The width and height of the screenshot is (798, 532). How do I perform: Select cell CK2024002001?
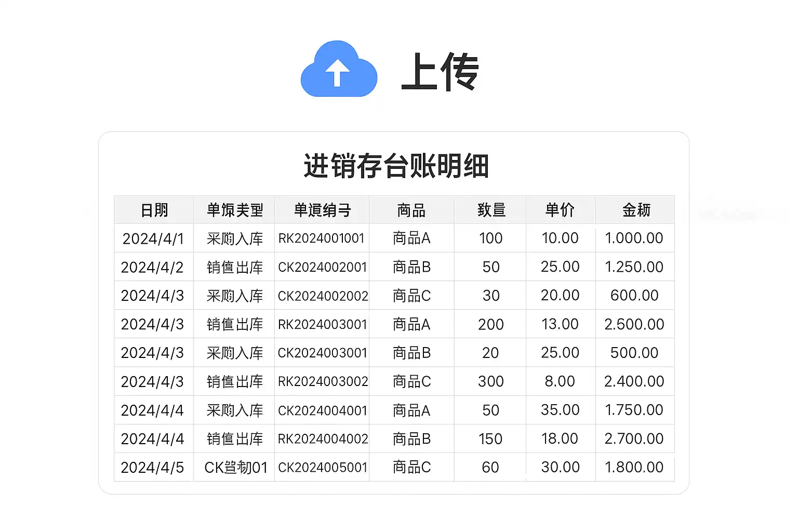coord(322,267)
